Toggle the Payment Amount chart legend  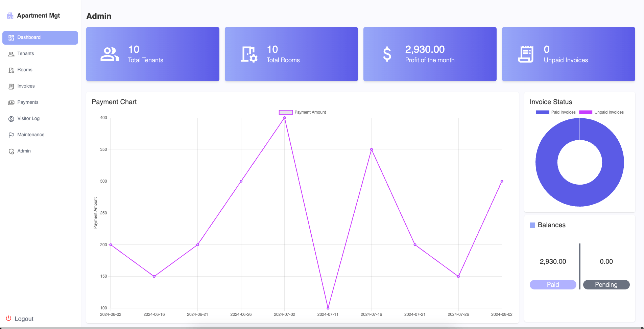302,112
